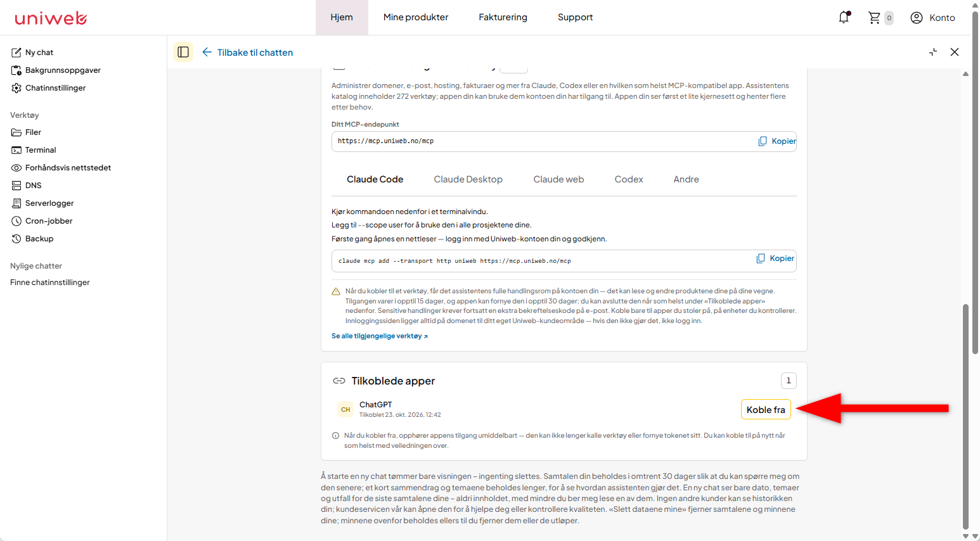Switch to the Claude web tab
This screenshot has height=541, width=980.
(558, 179)
